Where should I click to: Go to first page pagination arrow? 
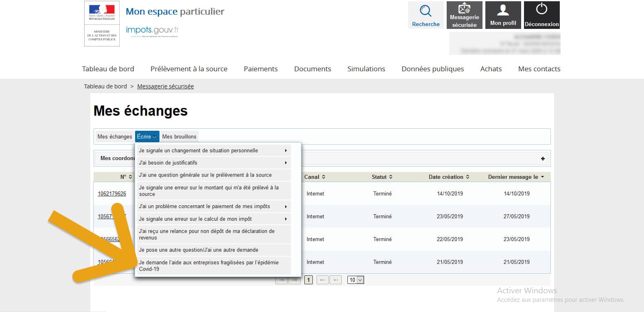tap(281, 280)
